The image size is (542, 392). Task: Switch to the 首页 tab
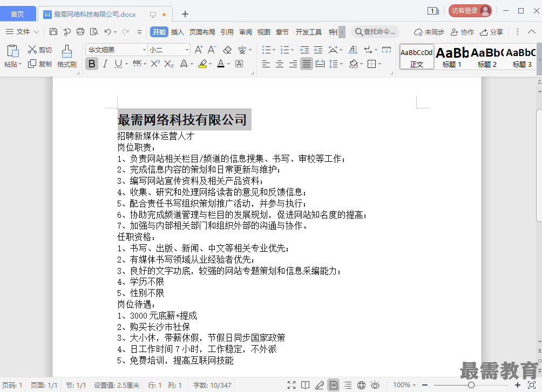pyautogui.click(x=18, y=14)
